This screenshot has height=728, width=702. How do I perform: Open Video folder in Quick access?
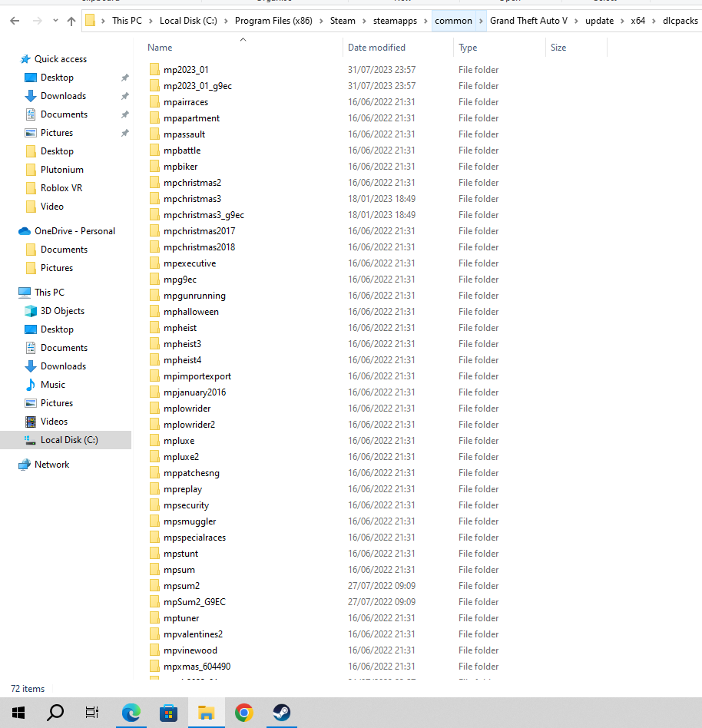(51, 207)
